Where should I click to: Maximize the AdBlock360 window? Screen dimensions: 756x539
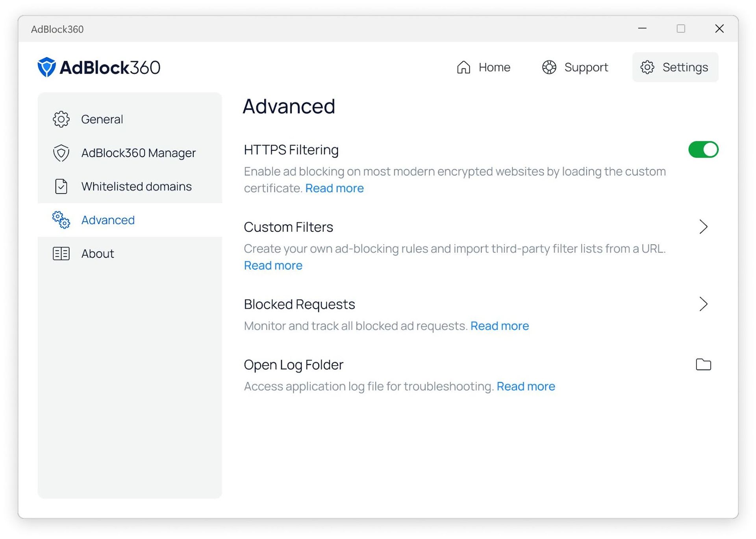coord(681,29)
